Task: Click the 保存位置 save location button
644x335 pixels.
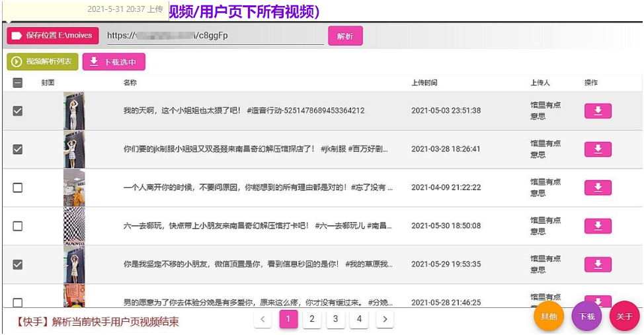Action: [53, 36]
